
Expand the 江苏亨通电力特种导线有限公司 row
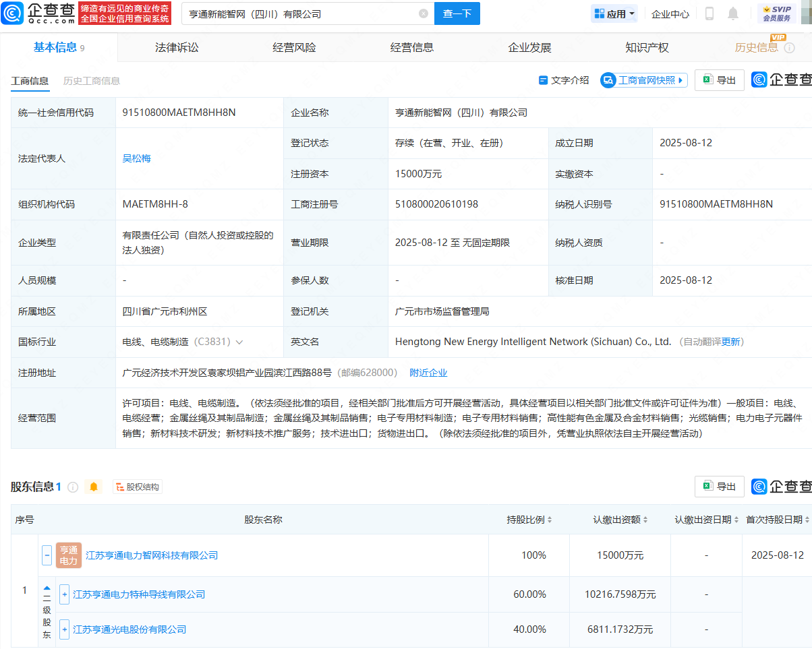[65, 594]
